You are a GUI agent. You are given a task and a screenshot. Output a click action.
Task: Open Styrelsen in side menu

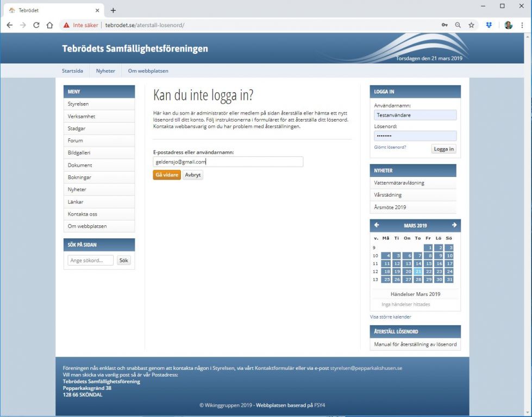78,104
